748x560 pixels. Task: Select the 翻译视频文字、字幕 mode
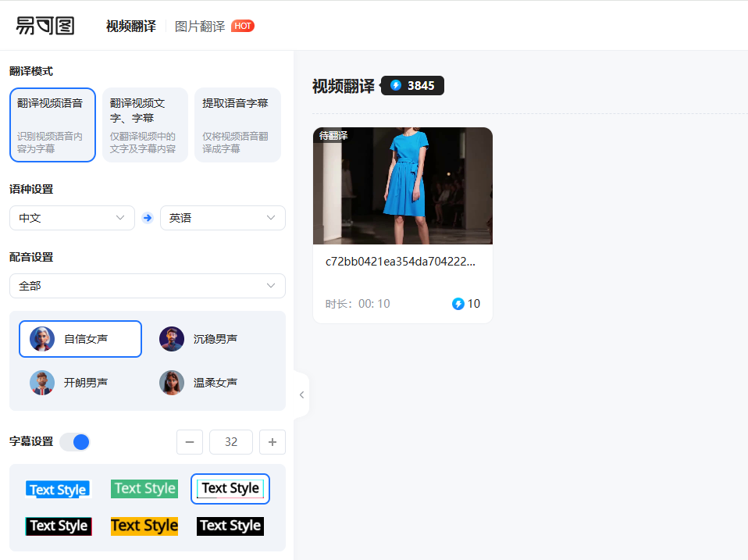tap(145, 125)
